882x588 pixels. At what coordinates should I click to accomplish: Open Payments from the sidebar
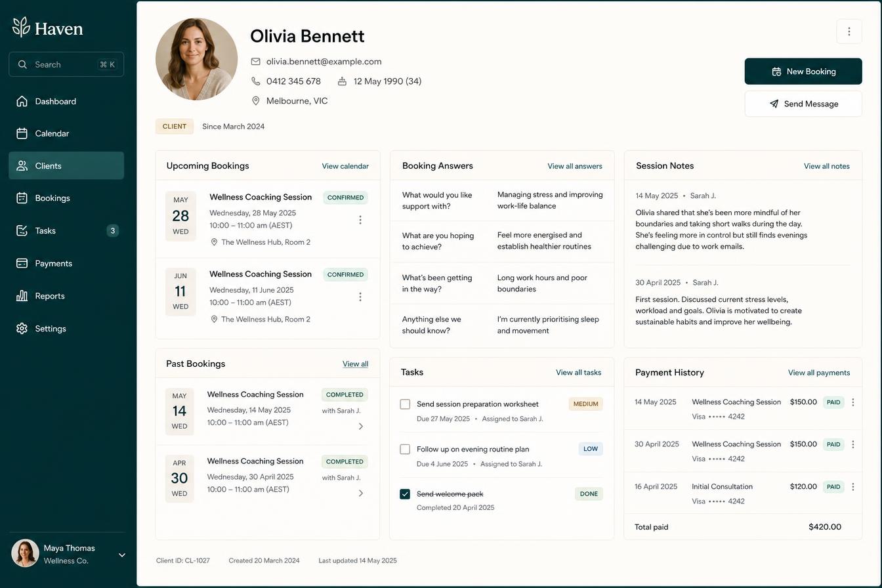point(66,263)
